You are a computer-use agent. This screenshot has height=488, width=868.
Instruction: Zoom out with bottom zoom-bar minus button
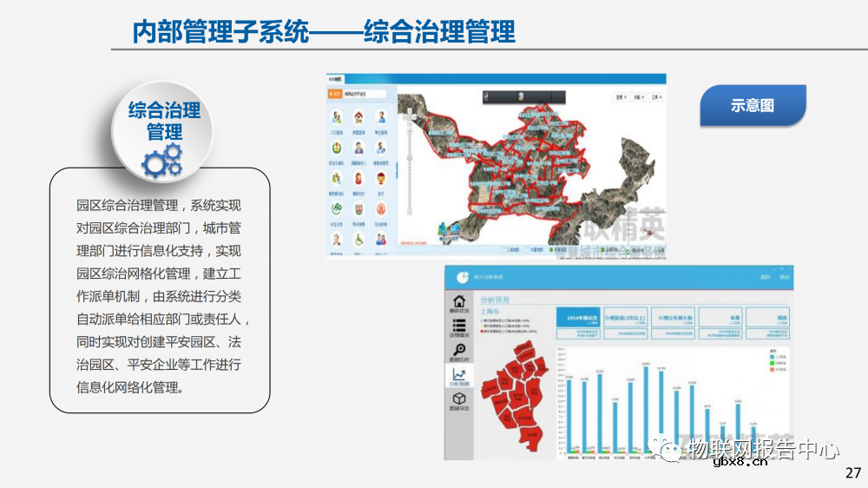coord(410,212)
